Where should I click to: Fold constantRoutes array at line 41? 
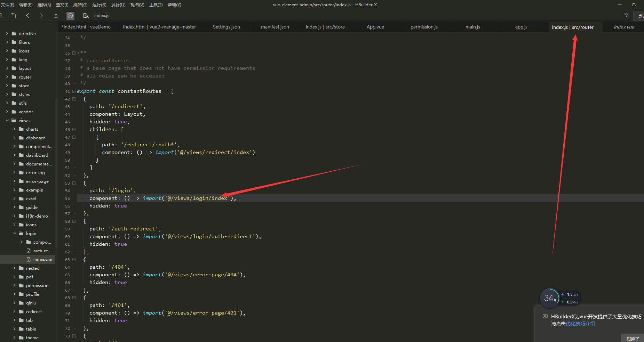tap(74, 91)
